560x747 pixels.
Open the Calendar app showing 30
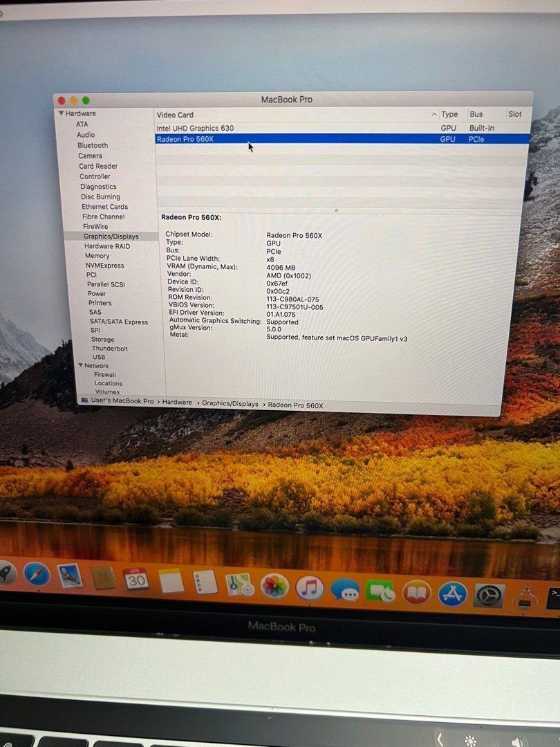(x=136, y=579)
